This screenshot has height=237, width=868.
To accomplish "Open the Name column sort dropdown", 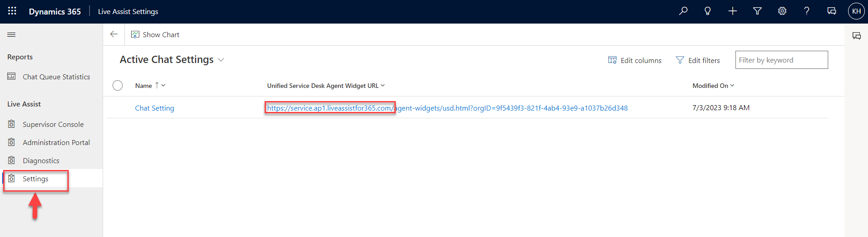I will (x=163, y=85).
